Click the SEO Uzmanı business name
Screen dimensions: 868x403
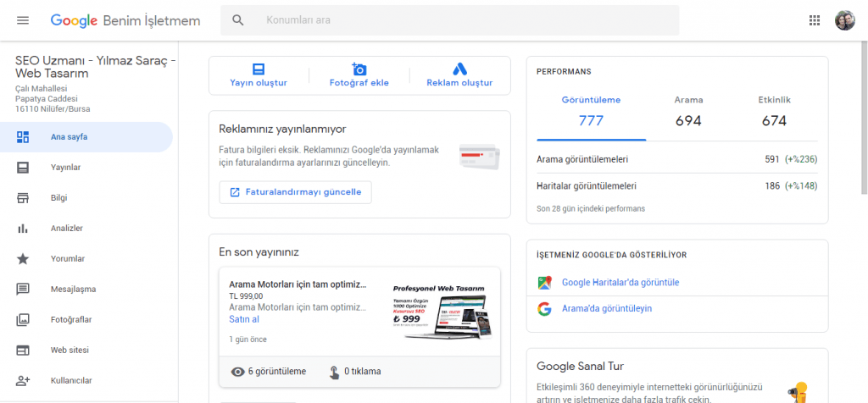point(95,67)
